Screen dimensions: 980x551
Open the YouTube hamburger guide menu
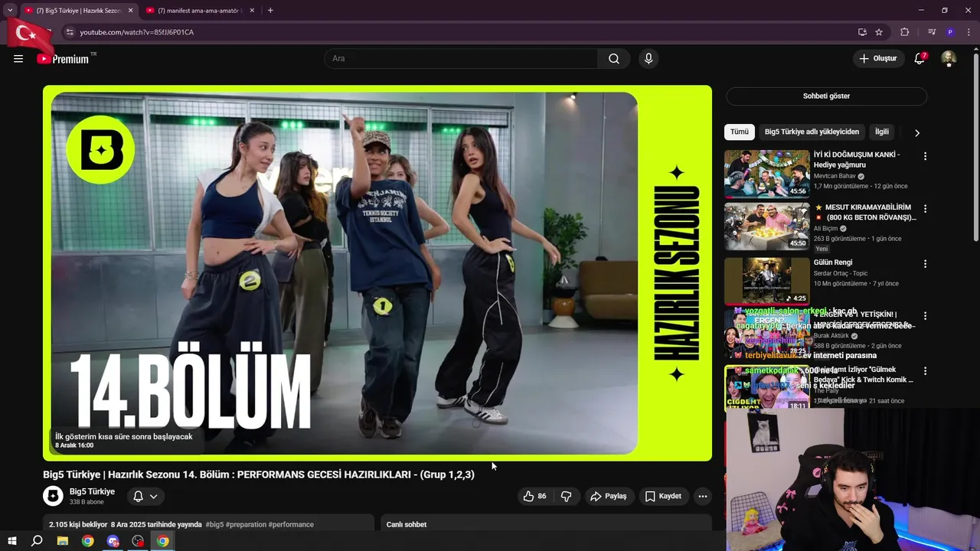click(x=18, y=59)
